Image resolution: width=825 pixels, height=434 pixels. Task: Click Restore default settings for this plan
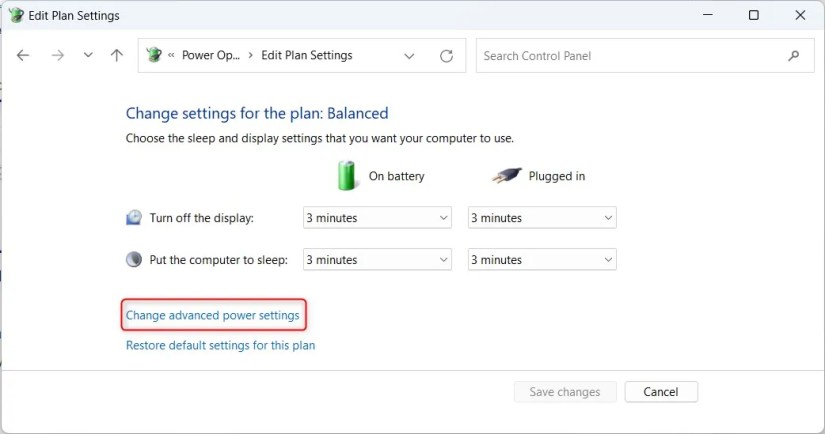(220, 345)
